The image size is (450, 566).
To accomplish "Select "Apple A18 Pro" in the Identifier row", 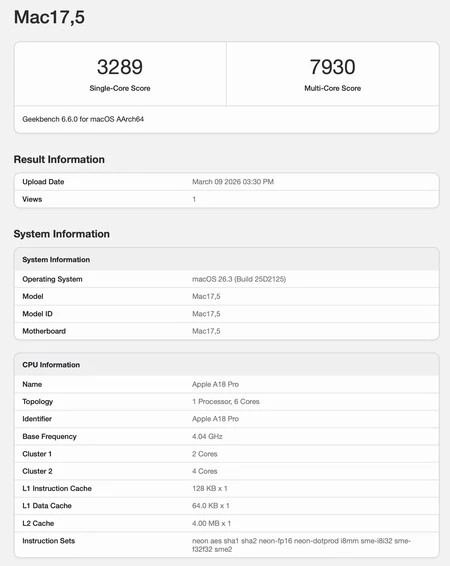I will pos(215,419).
